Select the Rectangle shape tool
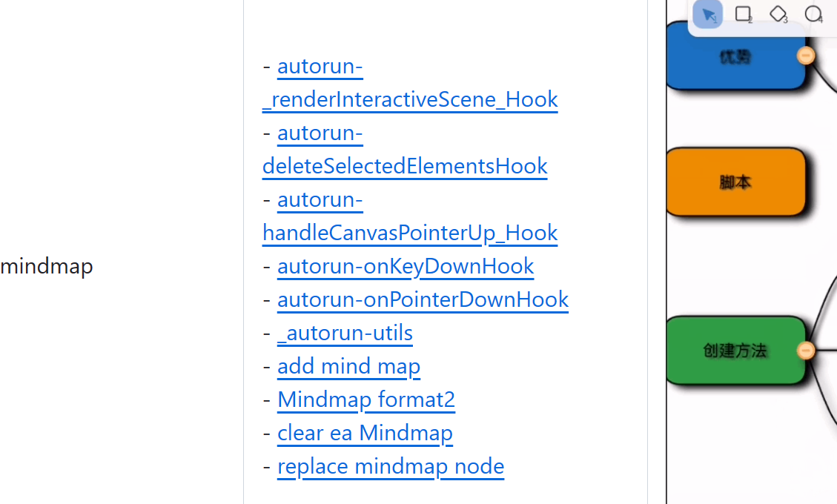This screenshot has width=837, height=504. 743,14
